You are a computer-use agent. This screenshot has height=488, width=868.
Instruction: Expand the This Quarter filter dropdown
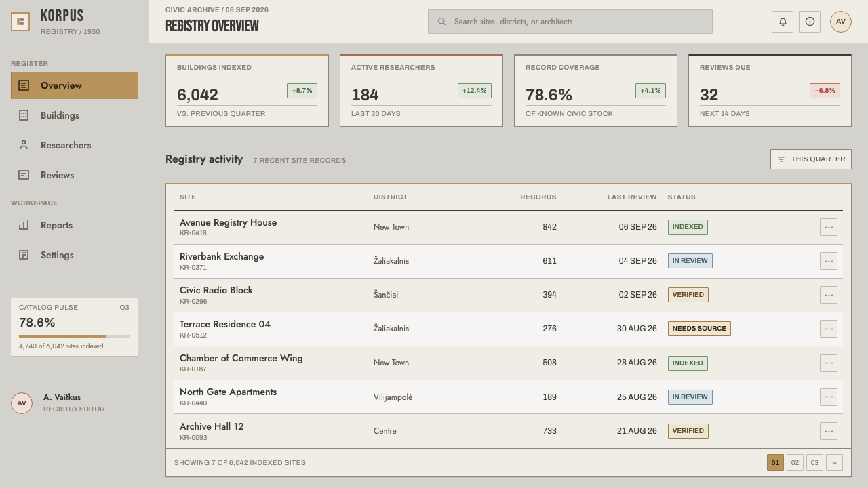[811, 159]
